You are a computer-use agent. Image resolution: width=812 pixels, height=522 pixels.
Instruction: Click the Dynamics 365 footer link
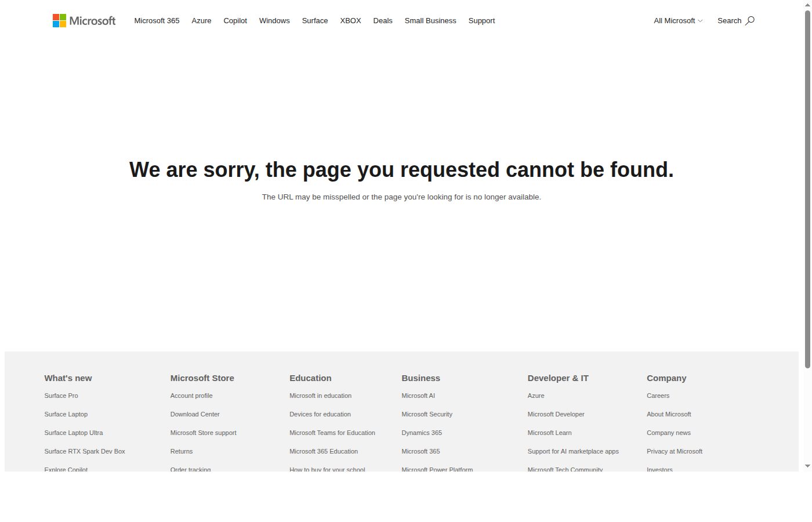click(x=422, y=433)
